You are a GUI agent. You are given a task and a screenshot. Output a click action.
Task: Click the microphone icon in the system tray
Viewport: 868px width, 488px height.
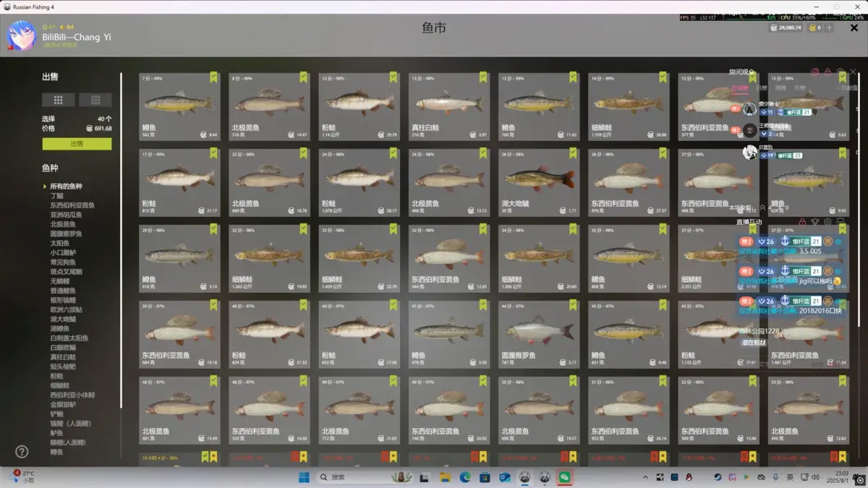[775, 477]
